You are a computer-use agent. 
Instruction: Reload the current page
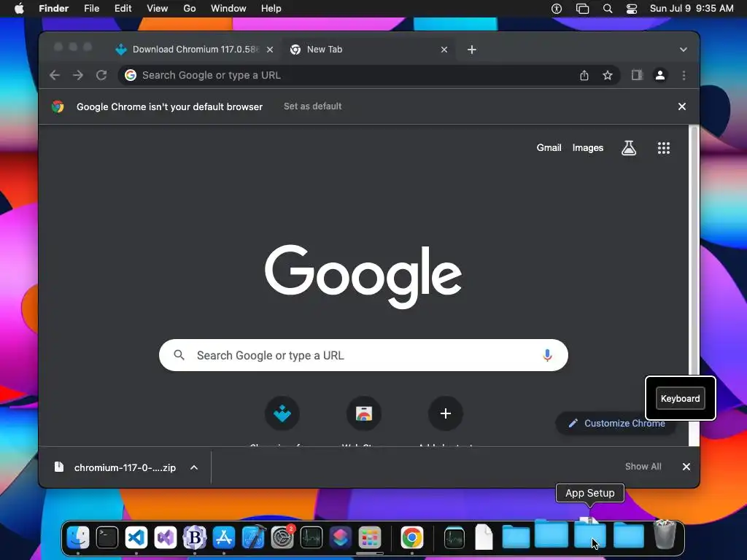click(x=101, y=75)
